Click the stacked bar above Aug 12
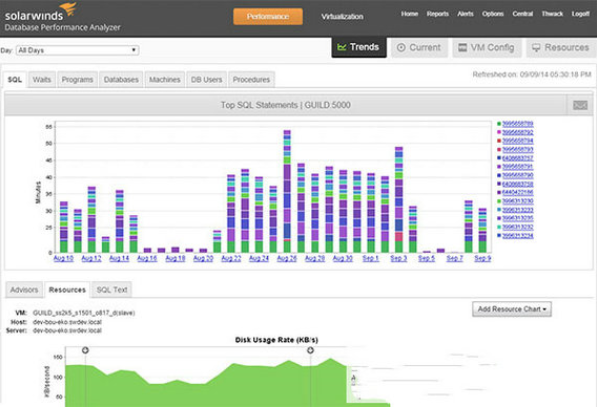Image resolution: width=597 pixels, height=407 pixels. pos(91,219)
